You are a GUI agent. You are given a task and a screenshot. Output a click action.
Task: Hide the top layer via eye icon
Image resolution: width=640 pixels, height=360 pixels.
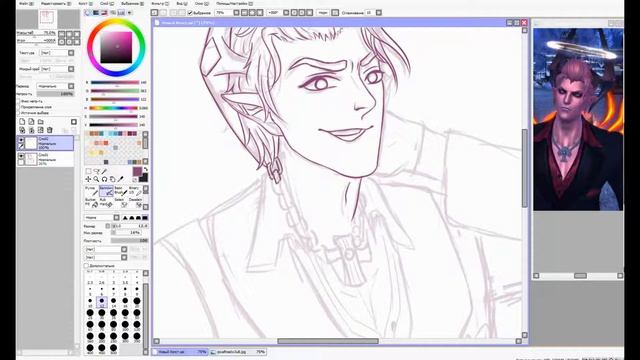21,140
